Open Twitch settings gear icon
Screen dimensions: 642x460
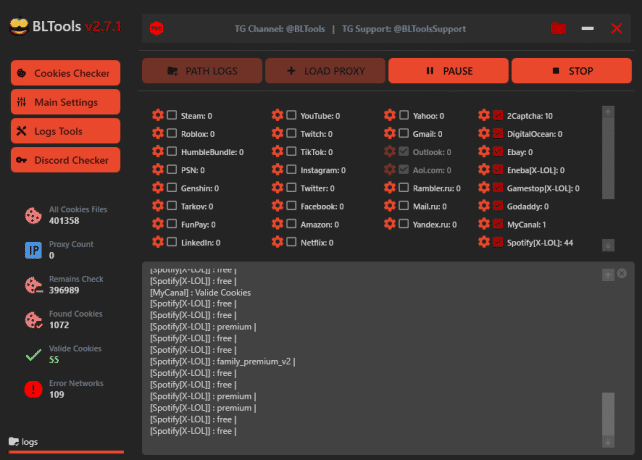tap(277, 133)
